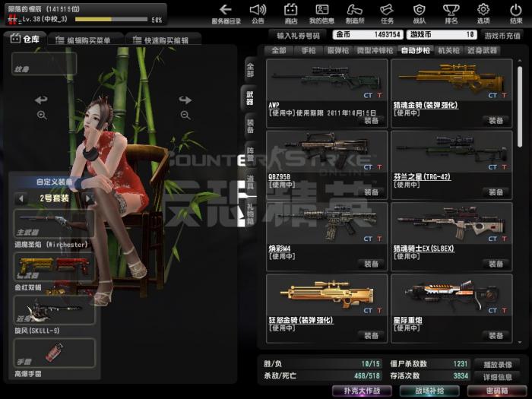Zoom out on the character model
This screenshot has width=532, height=399.
click(185, 116)
